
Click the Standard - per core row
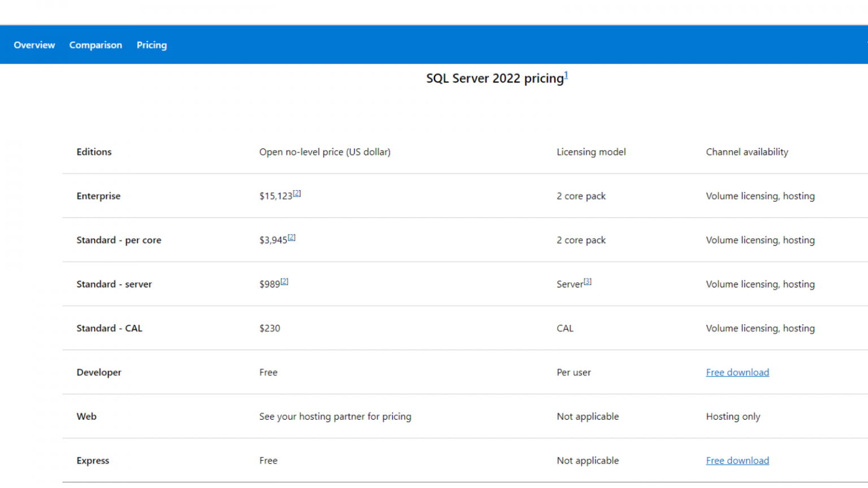(119, 240)
